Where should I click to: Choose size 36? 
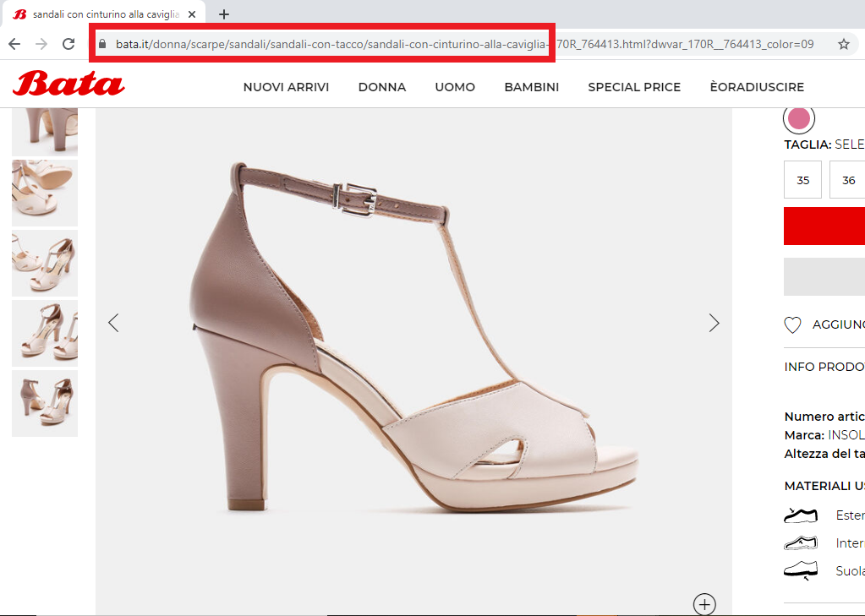coord(848,180)
